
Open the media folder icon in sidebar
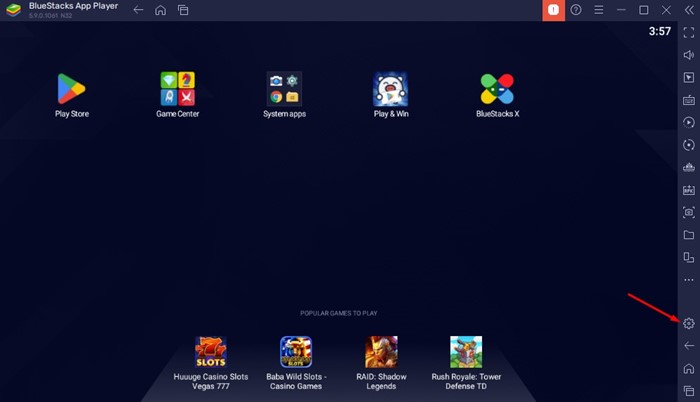tap(688, 235)
